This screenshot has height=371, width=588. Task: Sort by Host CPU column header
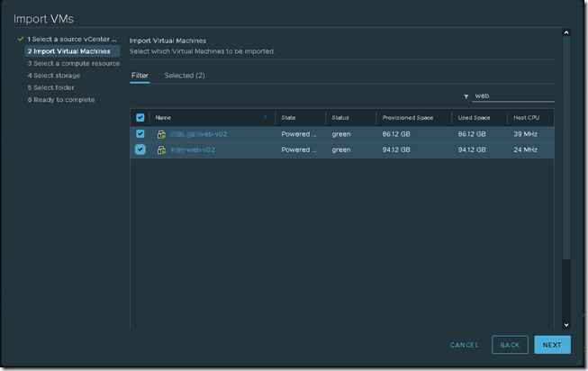pos(527,118)
